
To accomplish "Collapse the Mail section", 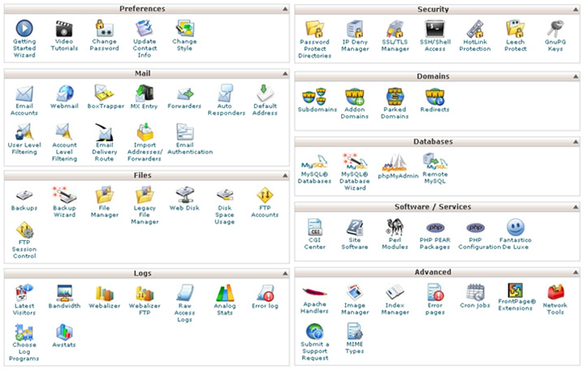I will pos(285,74).
